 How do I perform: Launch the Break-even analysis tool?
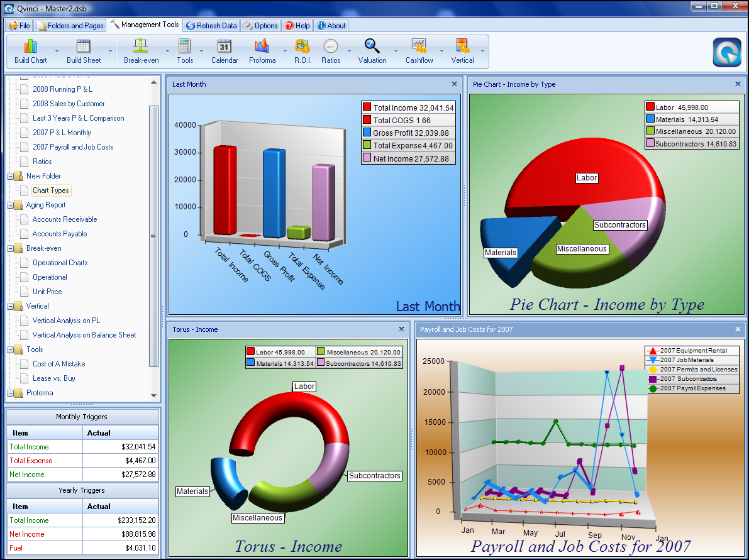click(141, 52)
